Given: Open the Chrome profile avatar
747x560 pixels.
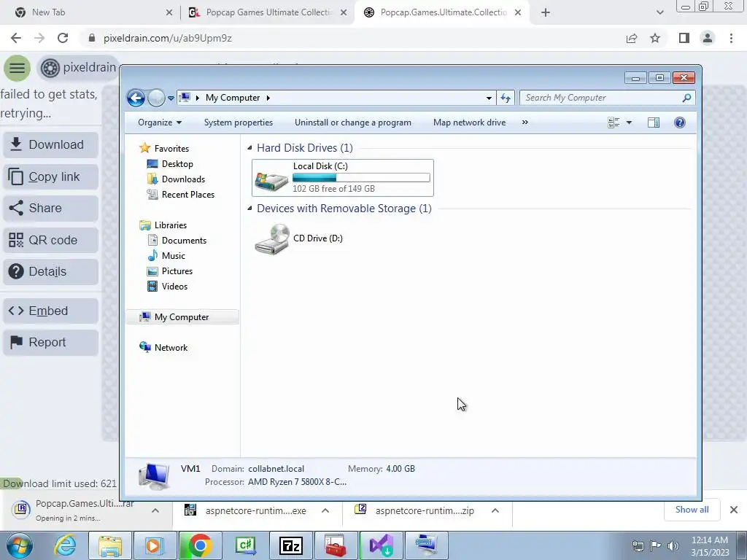Looking at the screenshot, I should point(708,38).
